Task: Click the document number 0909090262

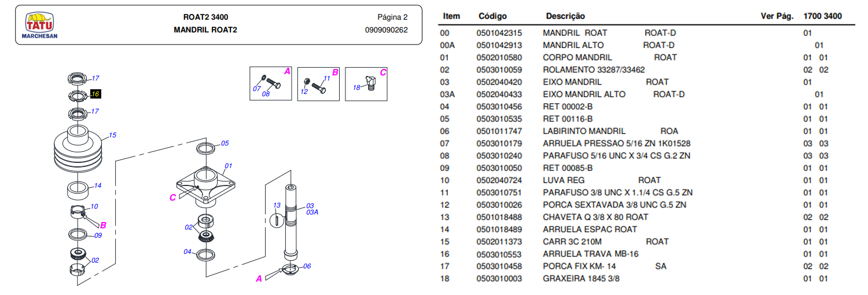Action: pyautogui.click(x=386, y=30)
